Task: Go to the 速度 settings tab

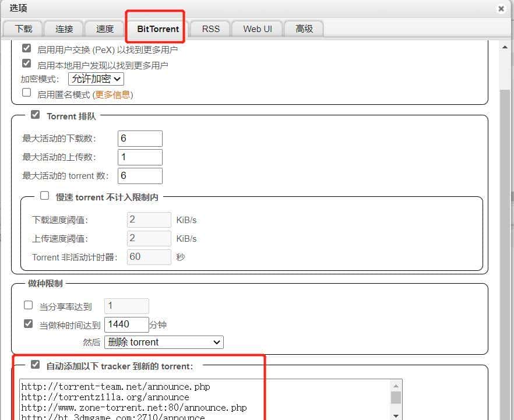Action: tap(105, 29)
